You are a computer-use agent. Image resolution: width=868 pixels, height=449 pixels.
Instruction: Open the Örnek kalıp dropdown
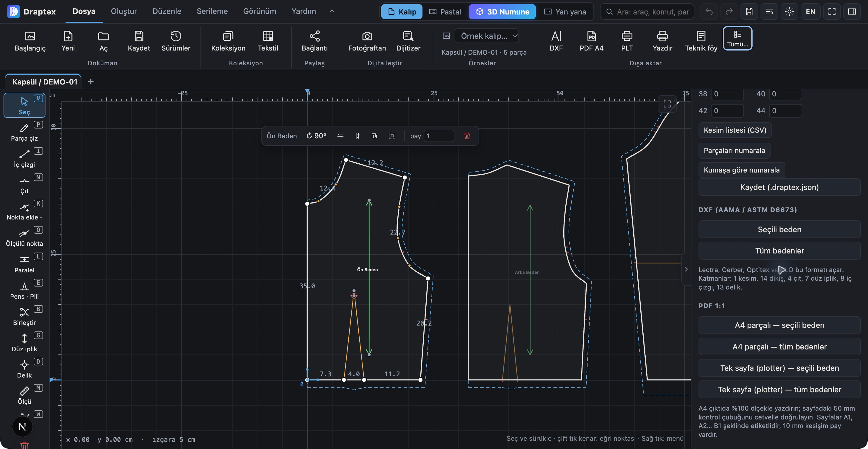click(x=487, y=36)
